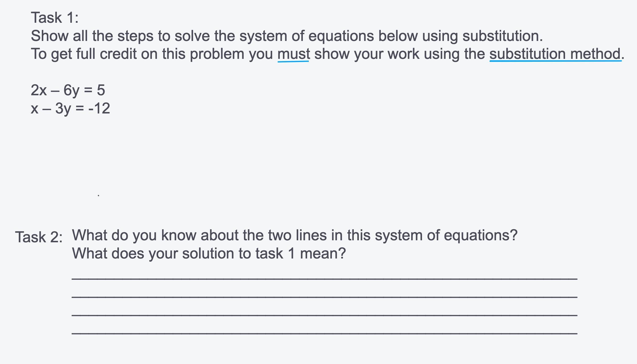Click the word "substitution." ending the second line
The height and width of the screenshot is (364, 637).
pos(503,36)
